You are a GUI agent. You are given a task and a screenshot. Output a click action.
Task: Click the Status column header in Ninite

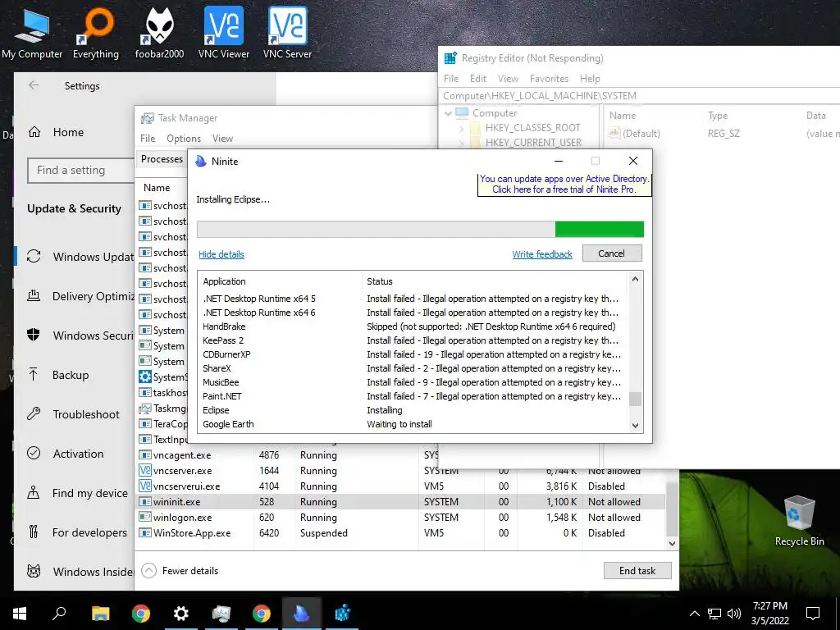point(380,282)
